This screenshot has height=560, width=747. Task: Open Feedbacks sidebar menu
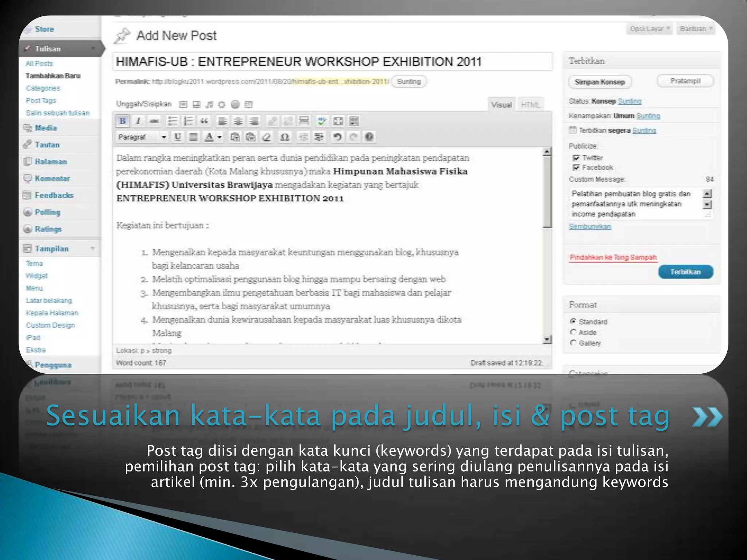pyautogui.click(x=54, y=195)
